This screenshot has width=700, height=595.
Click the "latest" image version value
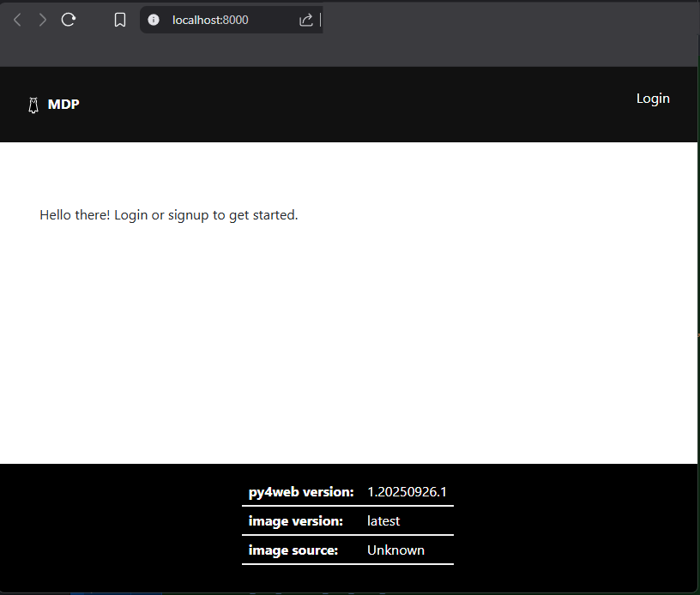coord(383,521)
